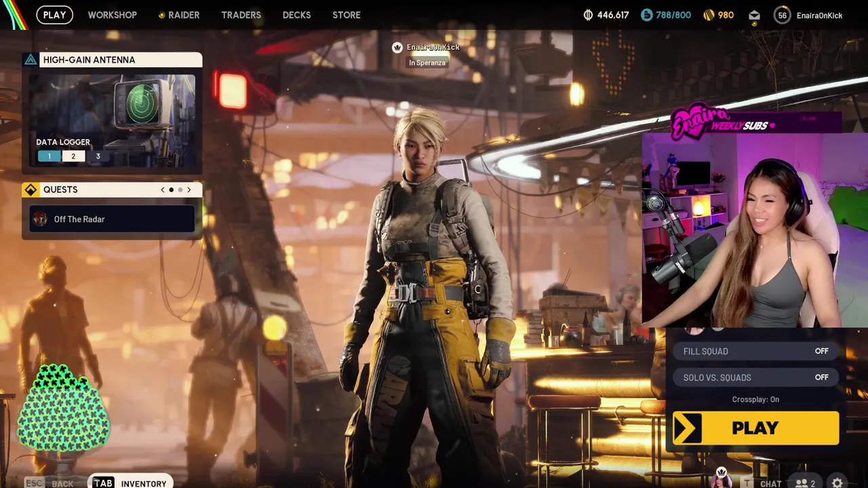Screen dimensions: 868x488
Task: Open the DECKS tab
Action: click(296, 15)
